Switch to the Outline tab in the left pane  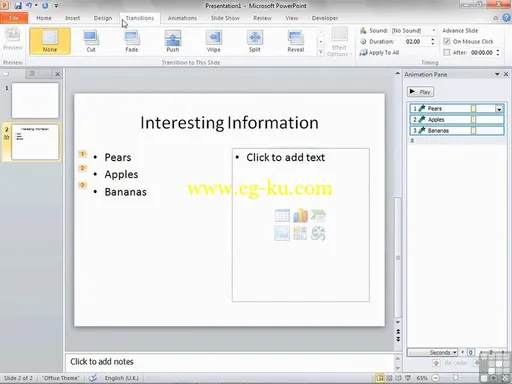pos(32,74)
